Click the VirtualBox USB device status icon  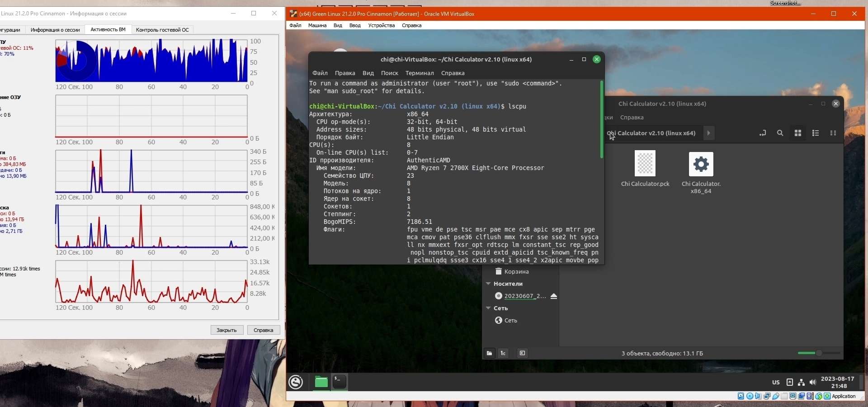(776, 397)
